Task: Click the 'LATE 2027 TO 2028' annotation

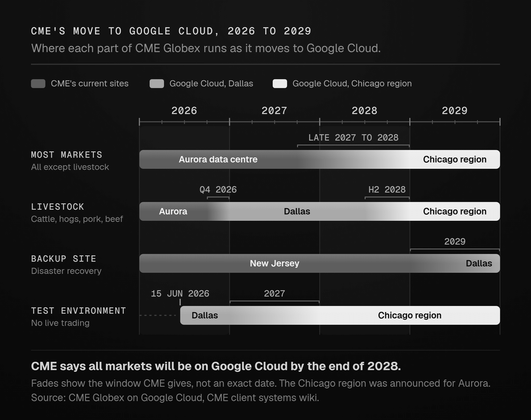Action: pyautogui.click(x=353, y=137)
